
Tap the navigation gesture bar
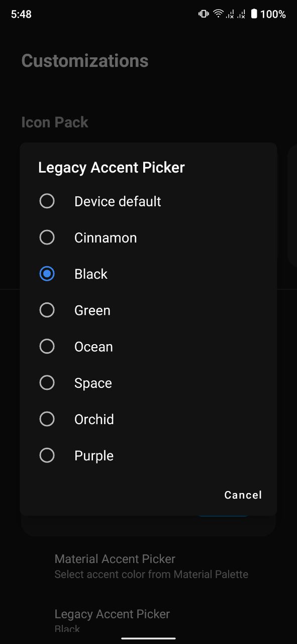(149, 638)
